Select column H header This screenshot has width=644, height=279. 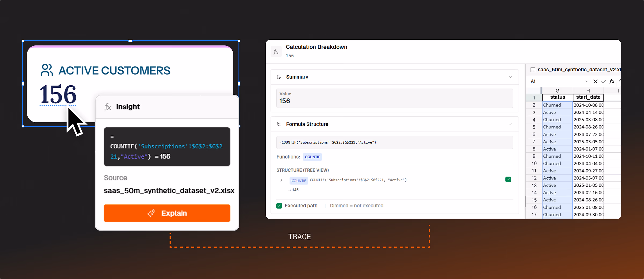[588, 91]
